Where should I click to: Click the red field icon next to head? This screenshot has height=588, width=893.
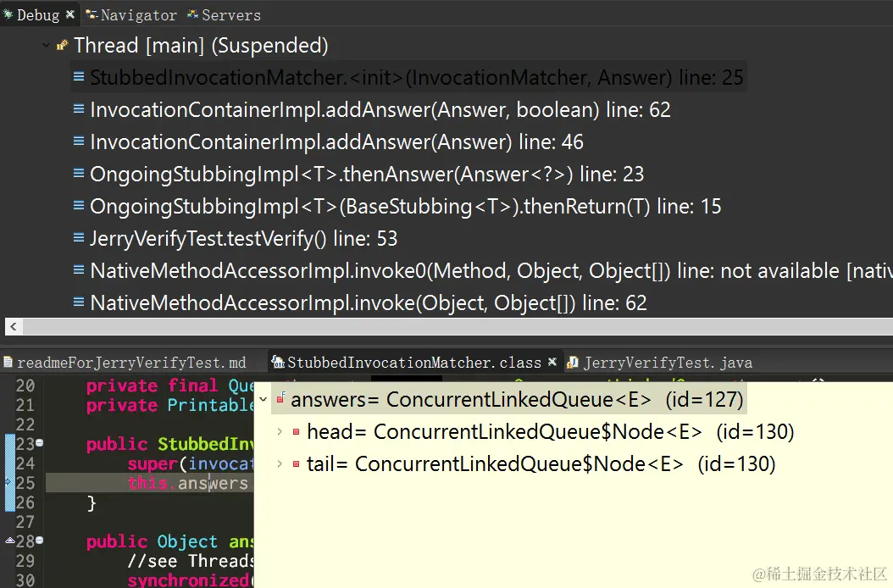point(296,432)
